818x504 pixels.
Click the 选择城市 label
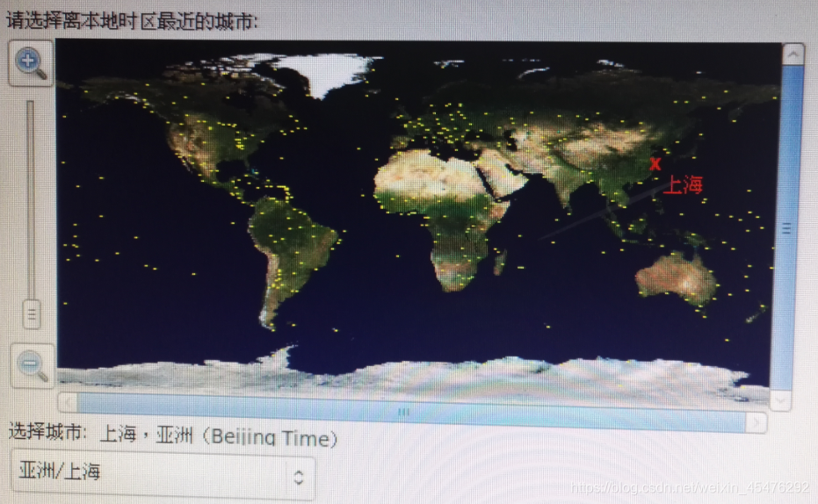(47, 432)
